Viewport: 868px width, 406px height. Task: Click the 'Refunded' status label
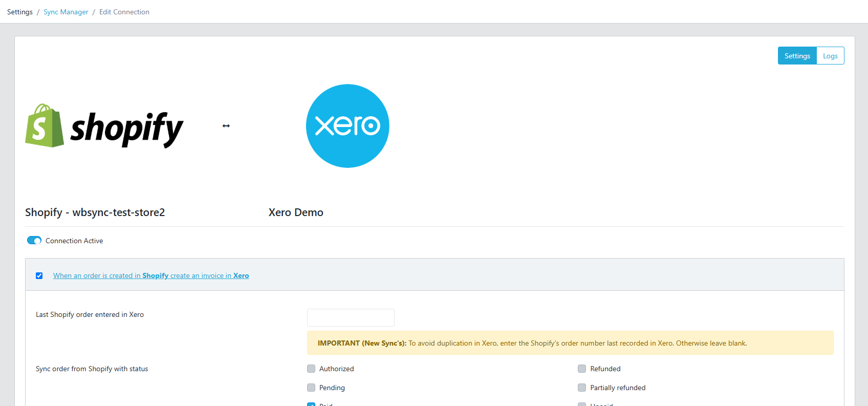coord(605,369)
